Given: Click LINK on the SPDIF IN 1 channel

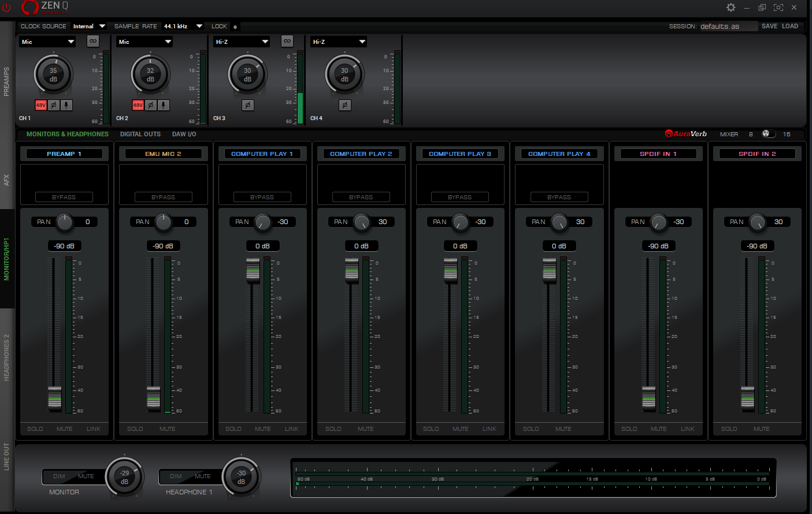Looking at the screenshot, I should coord(688,429).
